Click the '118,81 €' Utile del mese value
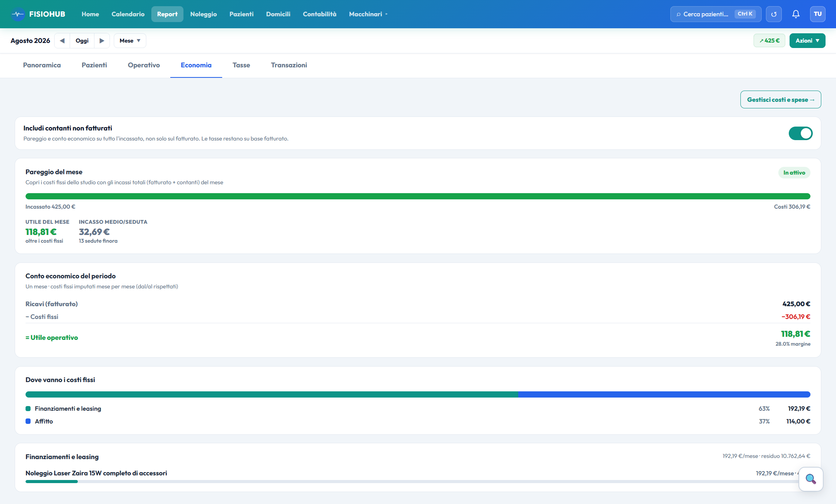 (41, 232)
